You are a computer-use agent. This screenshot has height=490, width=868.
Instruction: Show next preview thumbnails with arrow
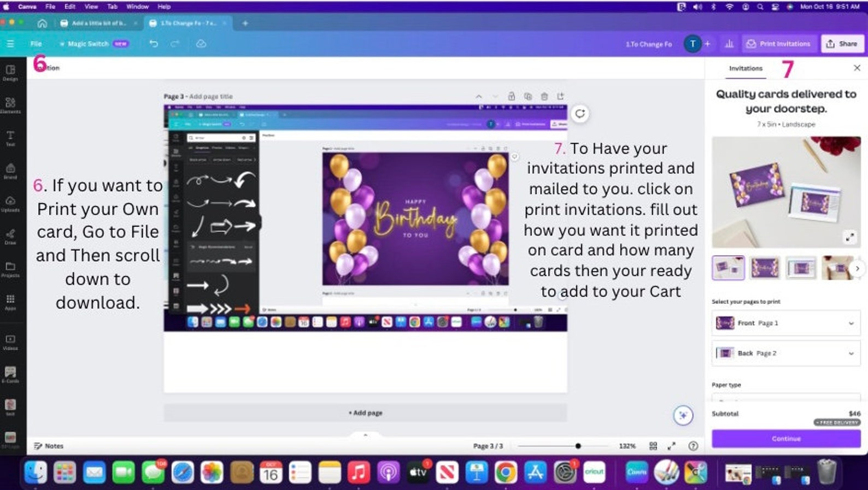pos(857,268)
